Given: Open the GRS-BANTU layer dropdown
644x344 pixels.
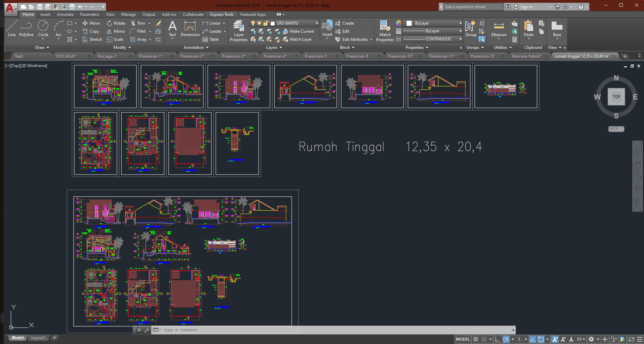Looking at the screenshot, I should [x=317, y=23].
